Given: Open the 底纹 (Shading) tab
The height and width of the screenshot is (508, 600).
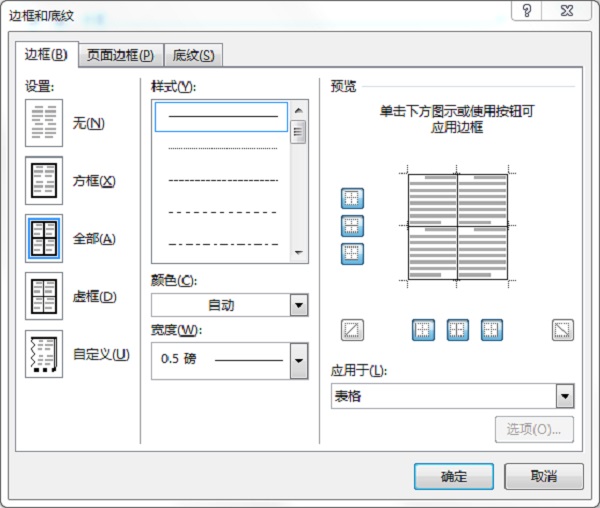Looking at the screenshot, I should coord(193,56).
